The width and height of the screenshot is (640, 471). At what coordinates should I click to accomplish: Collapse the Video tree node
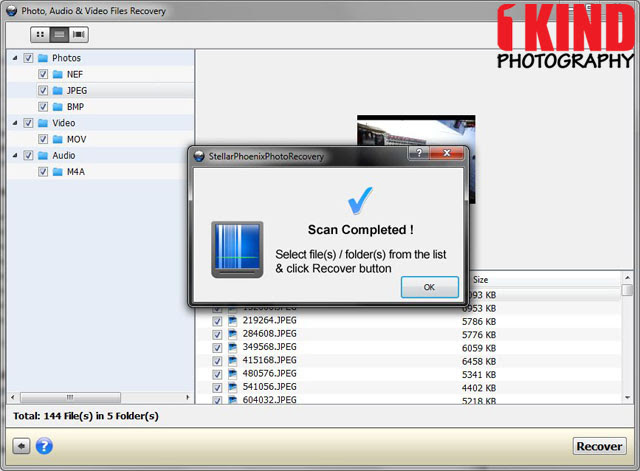15,122
